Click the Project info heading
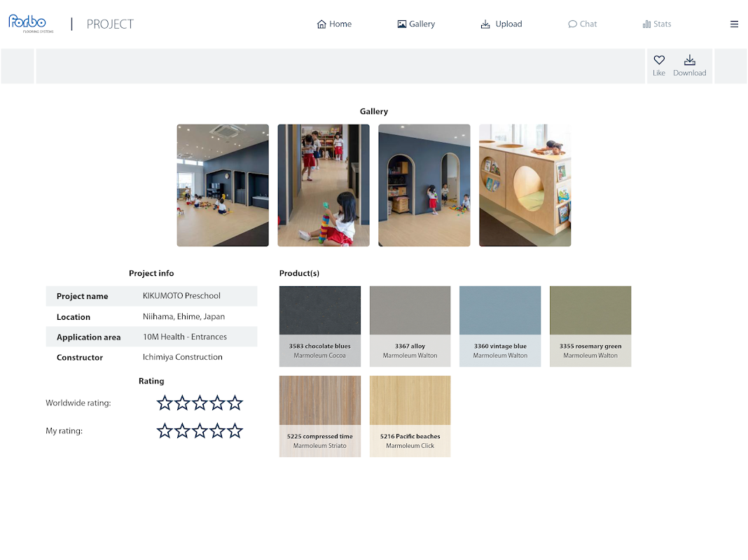 [151, 273]
